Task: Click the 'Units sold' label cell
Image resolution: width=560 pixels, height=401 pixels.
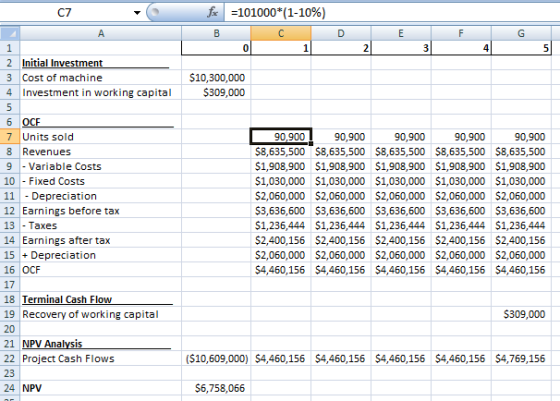Action: pos(101,137)
